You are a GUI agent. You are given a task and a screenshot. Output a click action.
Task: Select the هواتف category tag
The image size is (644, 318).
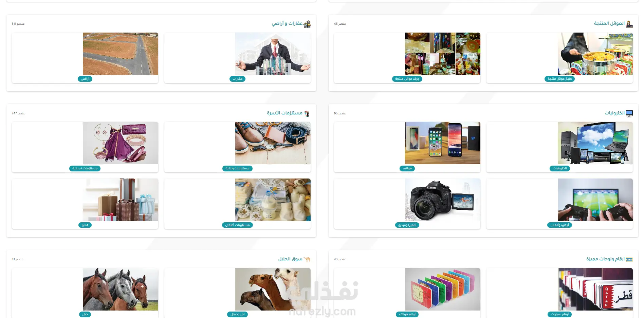(407, 168)
